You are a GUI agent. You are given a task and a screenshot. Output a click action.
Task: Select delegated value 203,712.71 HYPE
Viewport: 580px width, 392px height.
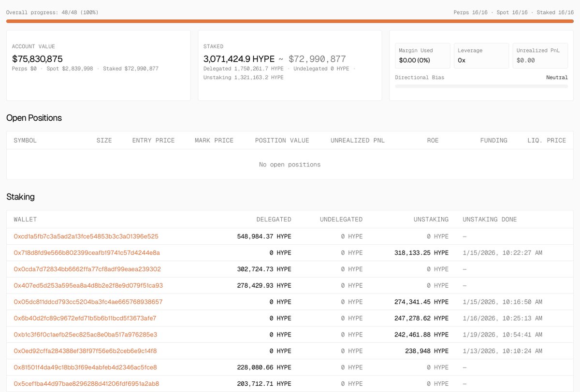[264, 384]
